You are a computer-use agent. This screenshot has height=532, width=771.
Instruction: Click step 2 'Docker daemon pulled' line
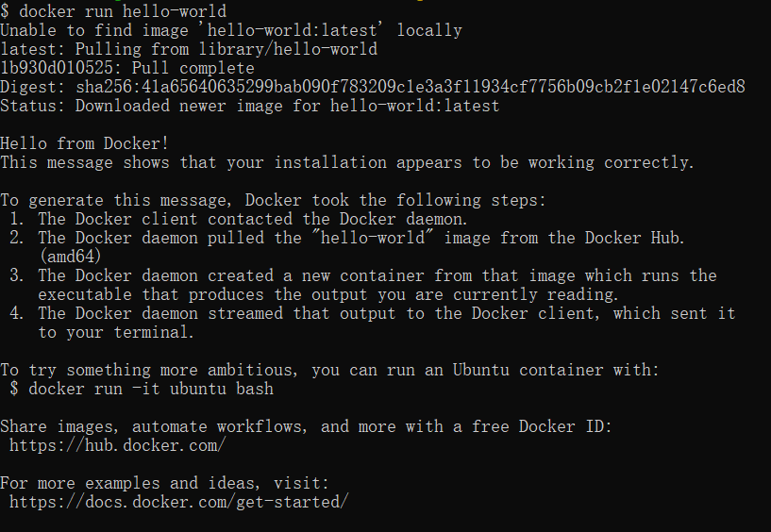pos(346,238)
